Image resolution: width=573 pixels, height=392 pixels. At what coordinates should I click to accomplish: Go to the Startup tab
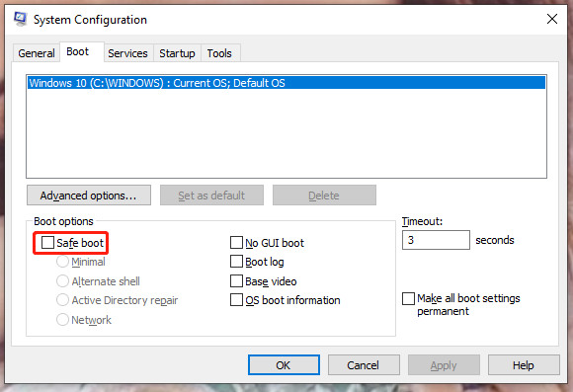(x=177, y=53)
